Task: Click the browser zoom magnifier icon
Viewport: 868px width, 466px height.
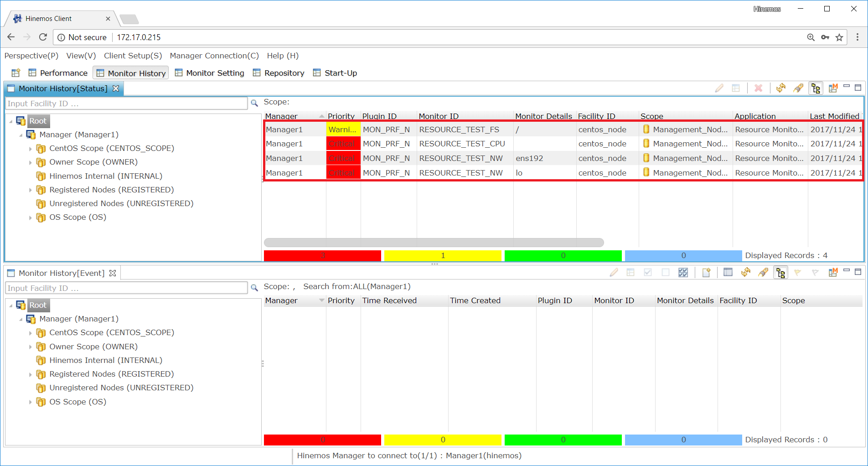Action: point(811,37)
